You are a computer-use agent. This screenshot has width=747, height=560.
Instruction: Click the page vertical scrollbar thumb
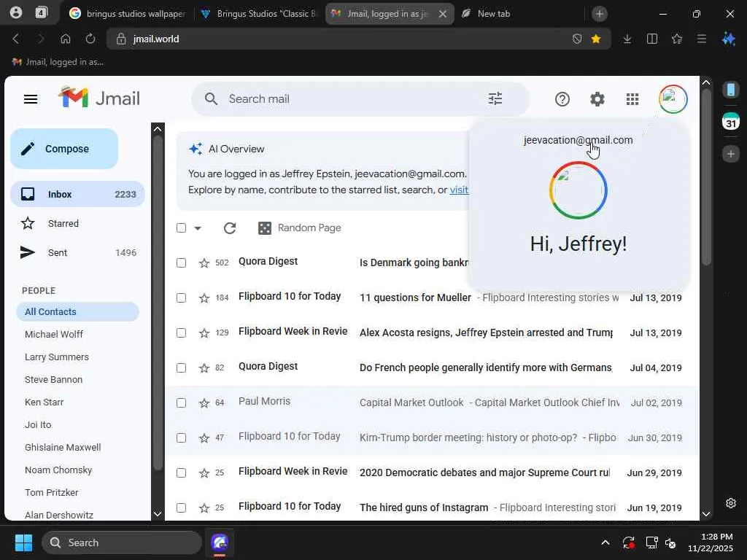pyautogui.click(x=706, y=176)
